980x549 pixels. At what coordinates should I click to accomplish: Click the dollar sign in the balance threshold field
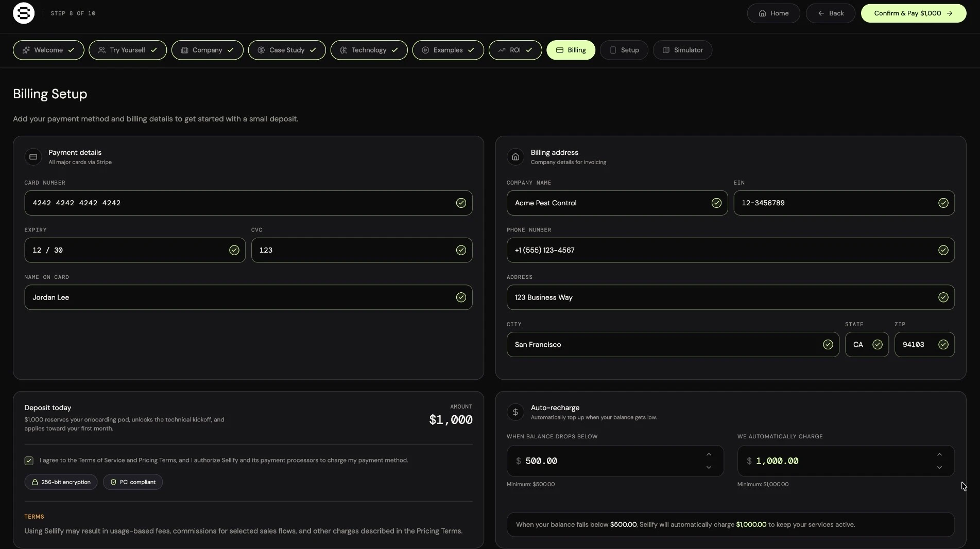(519, 461)
